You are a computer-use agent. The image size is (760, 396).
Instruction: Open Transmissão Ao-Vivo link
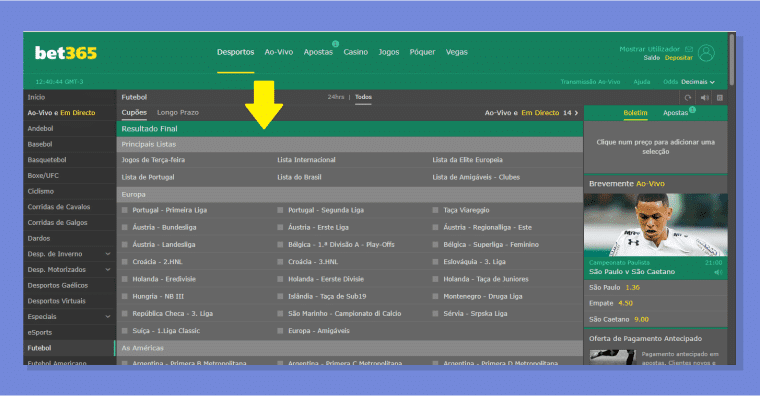coord(590,82)
